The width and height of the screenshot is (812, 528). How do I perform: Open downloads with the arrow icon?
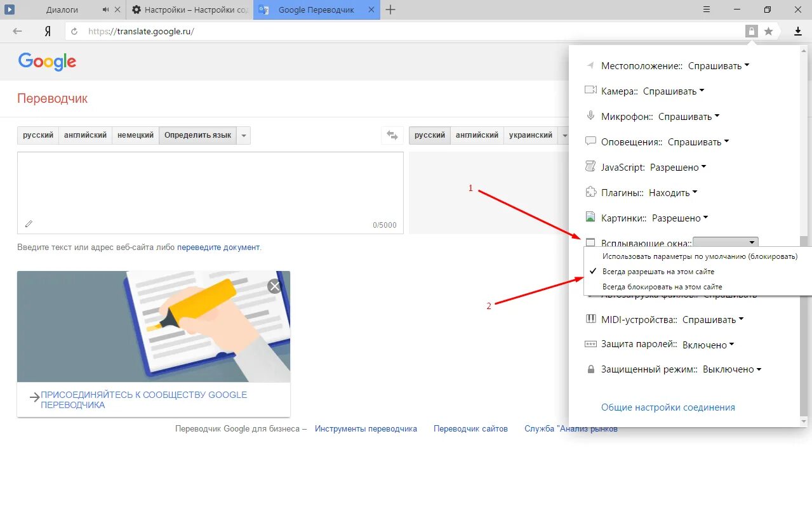click(x=798, y=31)
